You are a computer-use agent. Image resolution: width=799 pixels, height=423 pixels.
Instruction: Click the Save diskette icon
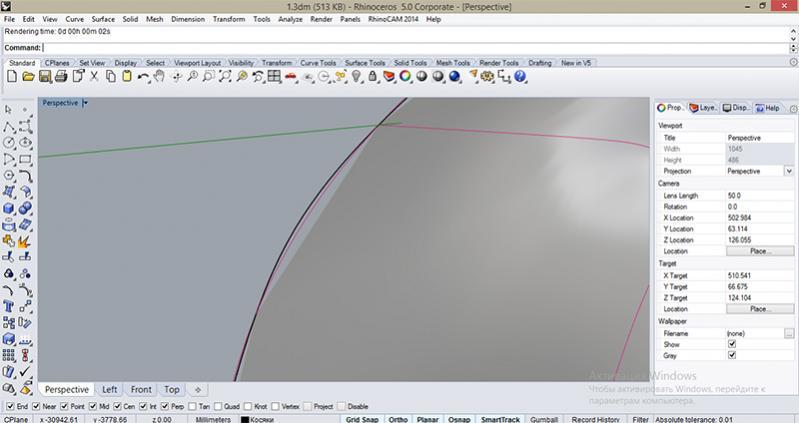[x=45, y=76]
